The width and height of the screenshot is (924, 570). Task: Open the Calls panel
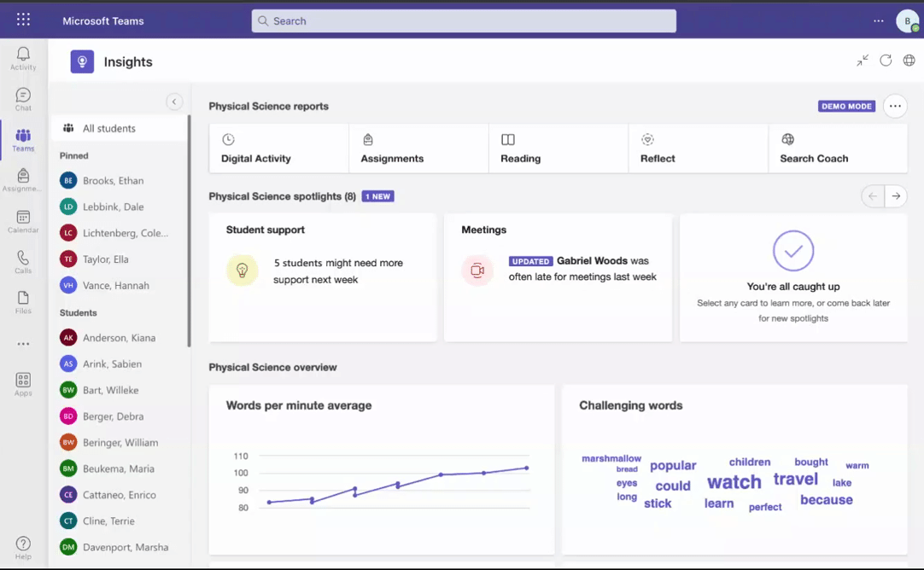(x=23, y=261)
